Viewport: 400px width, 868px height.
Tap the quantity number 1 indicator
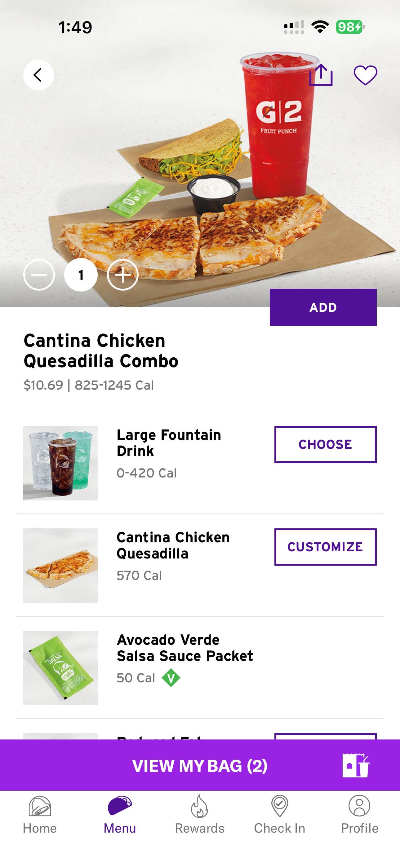pyautogui.click(x=81, y=275)
